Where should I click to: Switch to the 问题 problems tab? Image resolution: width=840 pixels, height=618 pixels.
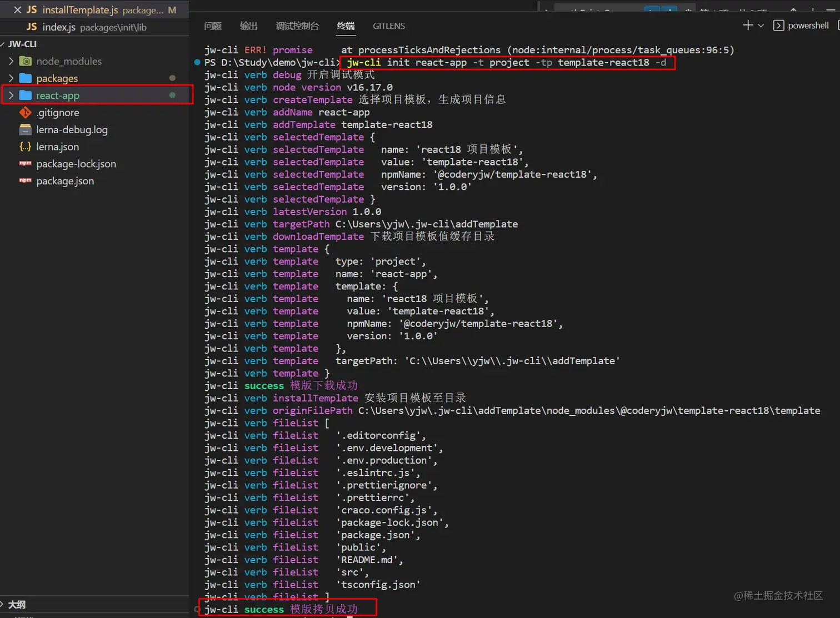[213, 26]
